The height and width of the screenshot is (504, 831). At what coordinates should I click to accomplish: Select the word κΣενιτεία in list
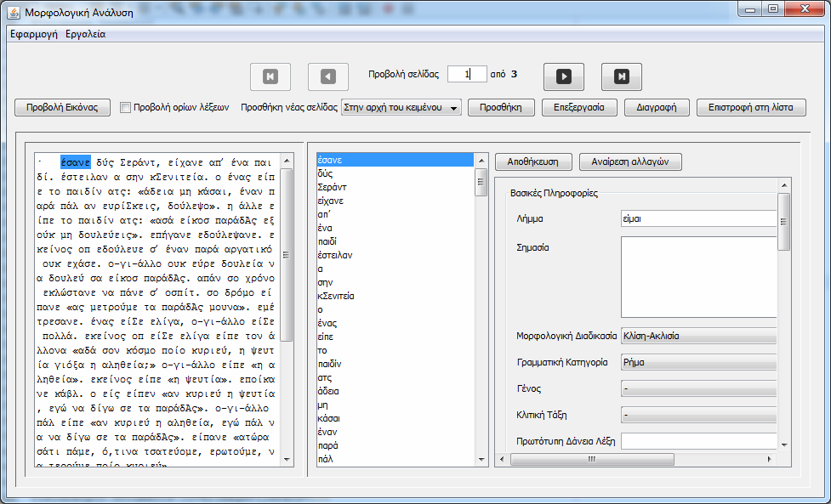[395, 296]
